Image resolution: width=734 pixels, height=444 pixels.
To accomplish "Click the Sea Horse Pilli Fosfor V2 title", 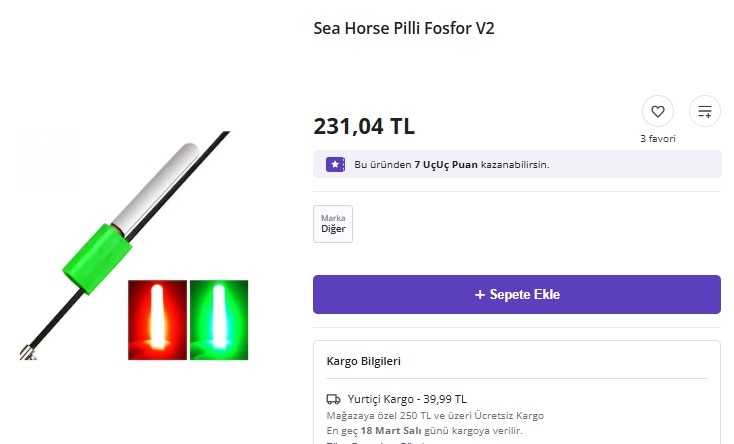I will pos(404,28).
